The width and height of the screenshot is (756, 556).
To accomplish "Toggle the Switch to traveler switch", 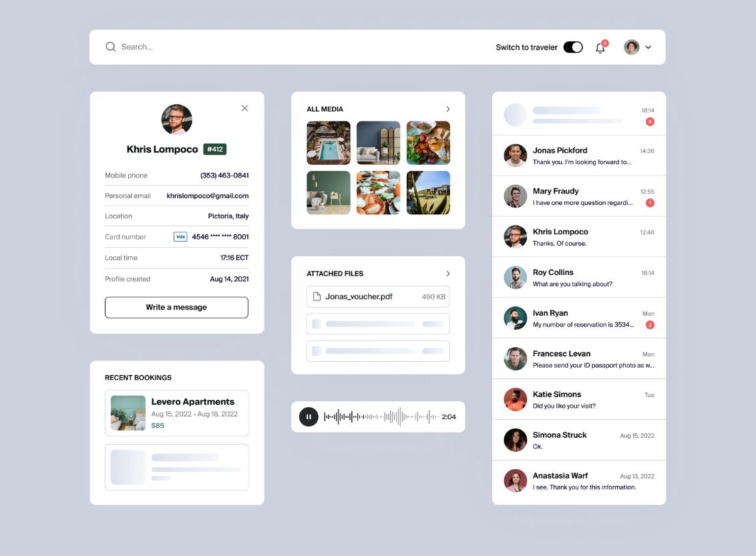I will (573, 47).
